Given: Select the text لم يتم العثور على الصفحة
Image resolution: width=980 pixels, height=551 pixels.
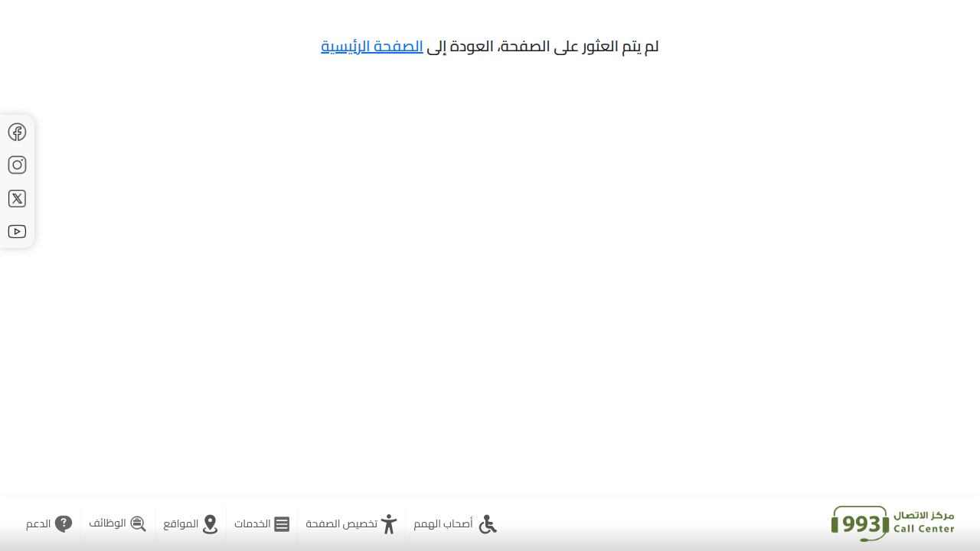Looking at the screenshot, I should pos(580,47).
